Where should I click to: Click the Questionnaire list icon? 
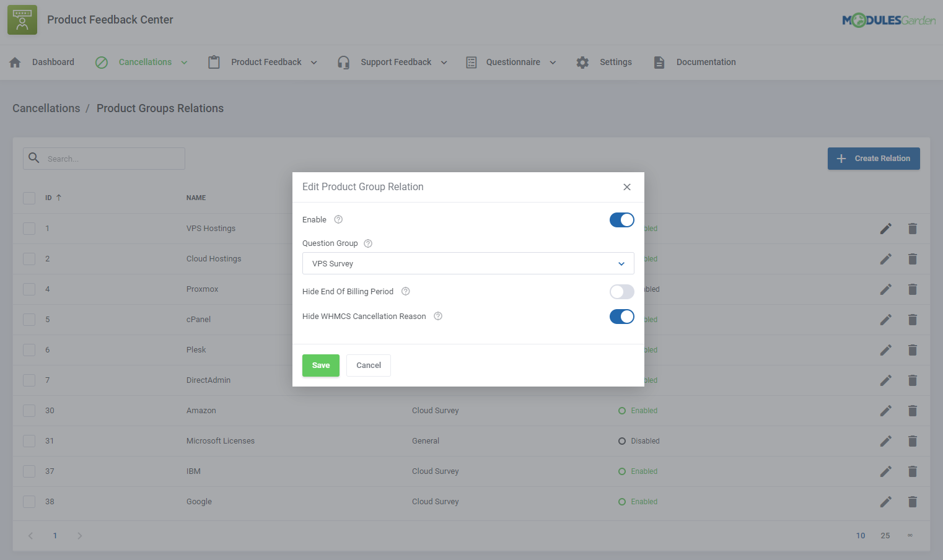tap(471, 62)
